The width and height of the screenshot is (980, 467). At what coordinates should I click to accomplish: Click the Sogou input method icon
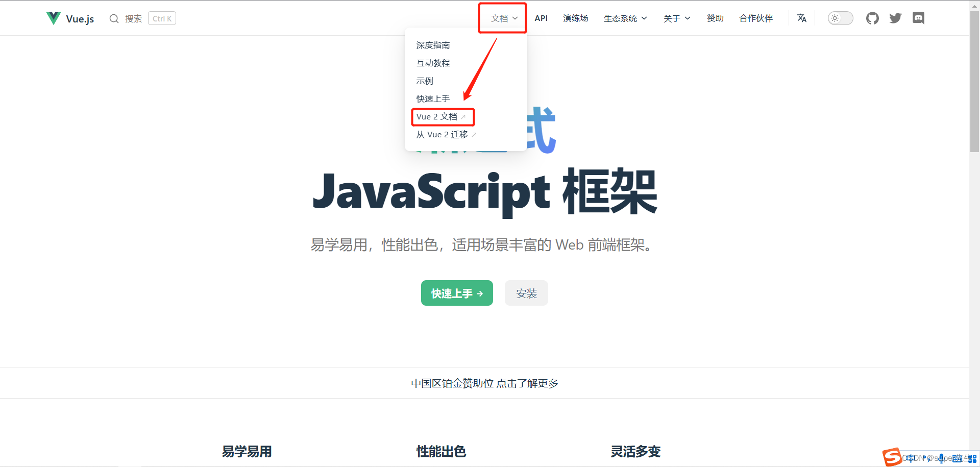(x=892, y=457)
